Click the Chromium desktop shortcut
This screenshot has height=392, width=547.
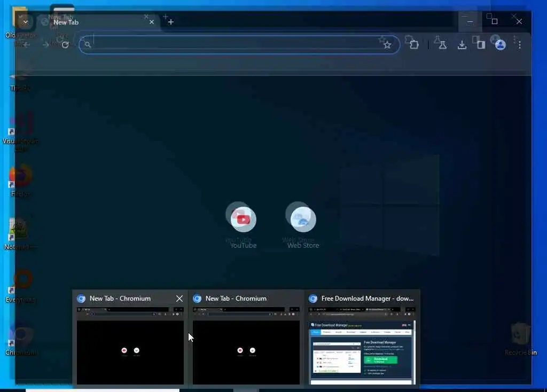point(20,339)
